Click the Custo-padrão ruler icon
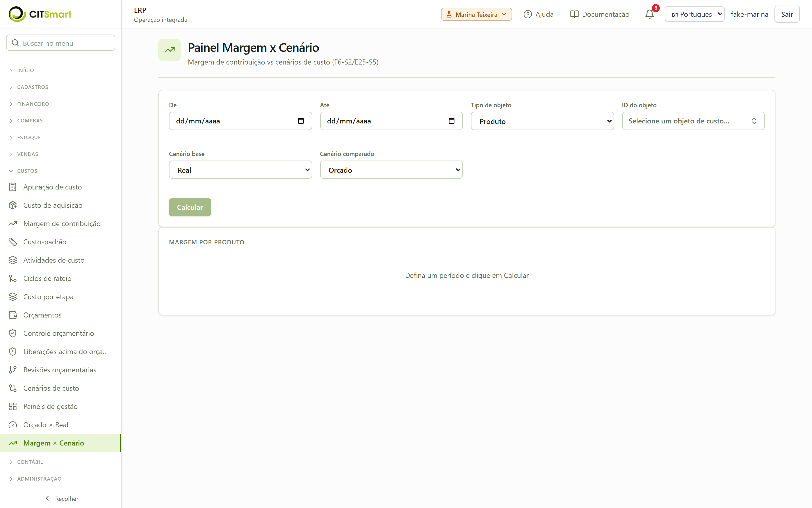Screen dimensions: 812x508 pos(13,242)
